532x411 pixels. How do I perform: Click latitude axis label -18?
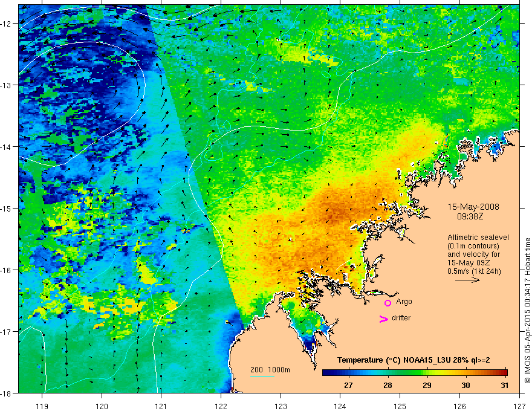(x=7, y=393)
